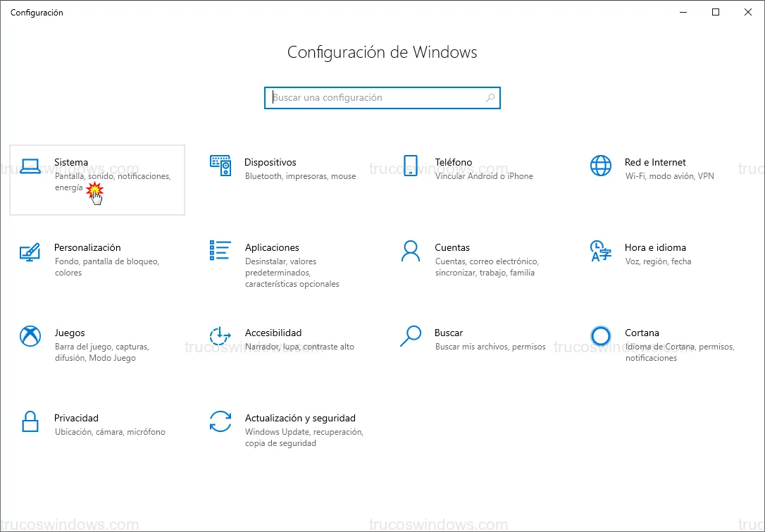The image size is (765, 532).
Task: Click the Aplicaciones list icon
Action: coord(220,250)
